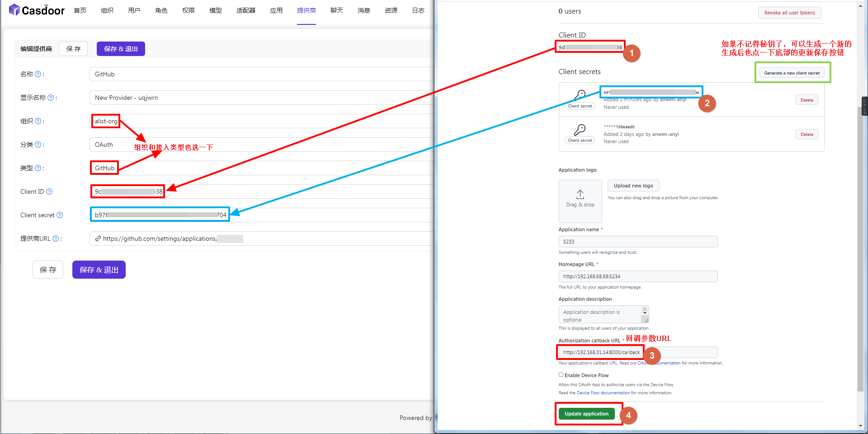Screen dimensions: 868x434
Task: Click Authorization callback URL field
Action: pyautogui.click(x=638, y=352)
